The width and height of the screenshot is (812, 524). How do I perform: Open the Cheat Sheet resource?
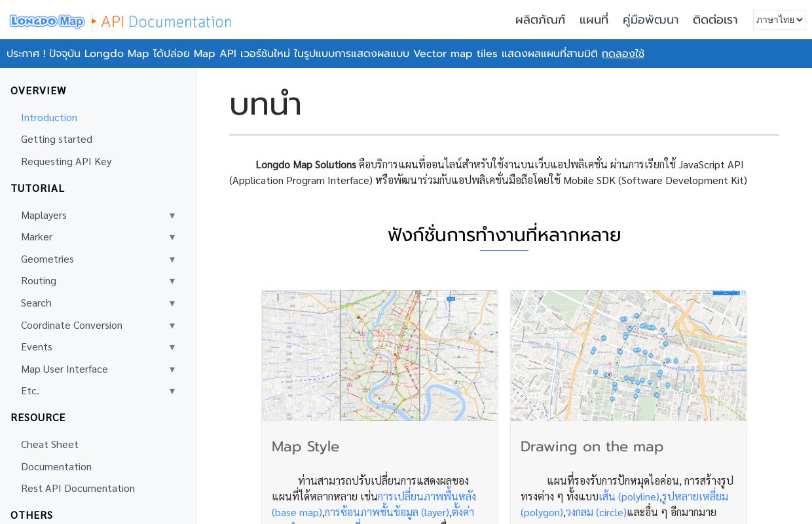(x=50, y=444)
